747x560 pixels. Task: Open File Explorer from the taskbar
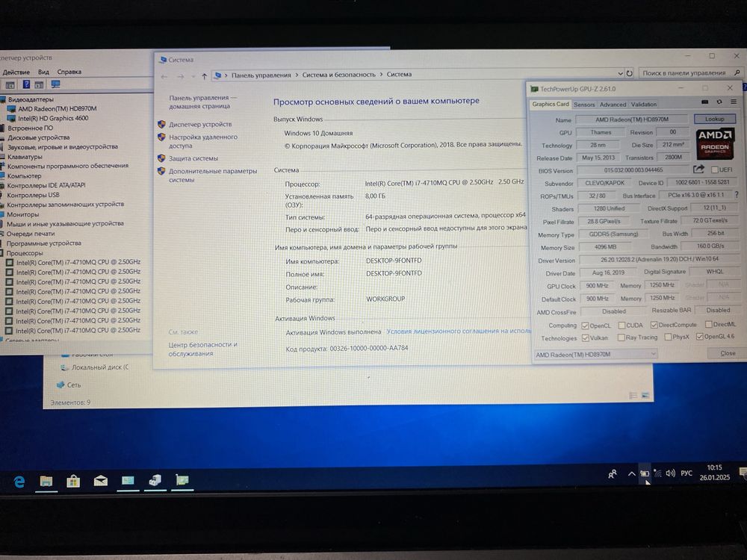click(x=46, y=481)
